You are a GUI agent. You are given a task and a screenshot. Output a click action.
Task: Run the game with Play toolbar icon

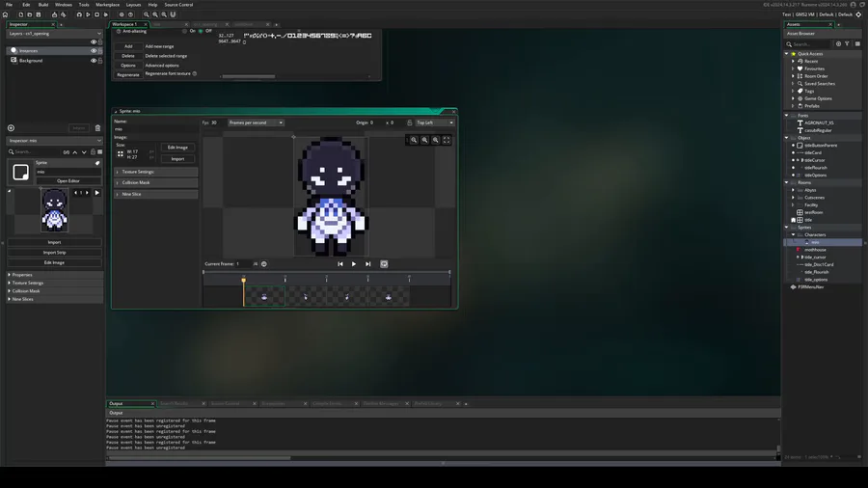tap(88, 14)
